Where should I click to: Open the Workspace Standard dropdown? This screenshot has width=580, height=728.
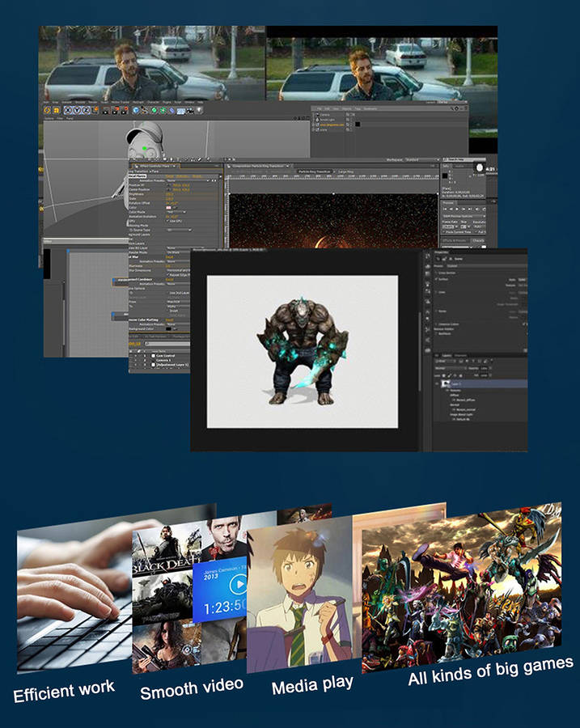pos(421,160)
